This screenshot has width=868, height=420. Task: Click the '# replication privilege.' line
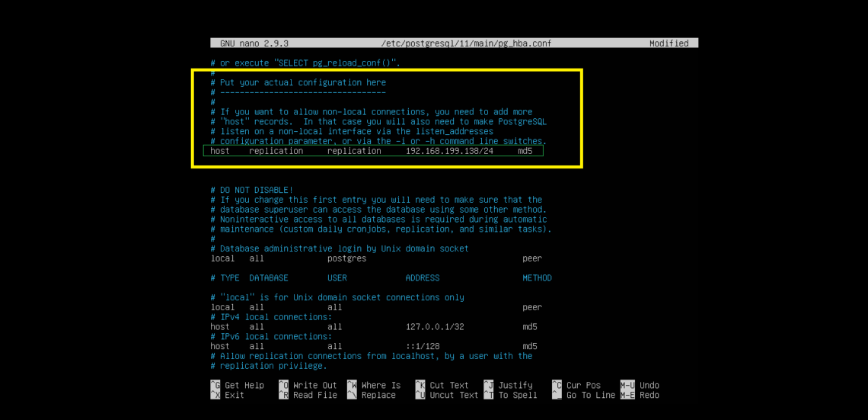click(x=269, y=366)
